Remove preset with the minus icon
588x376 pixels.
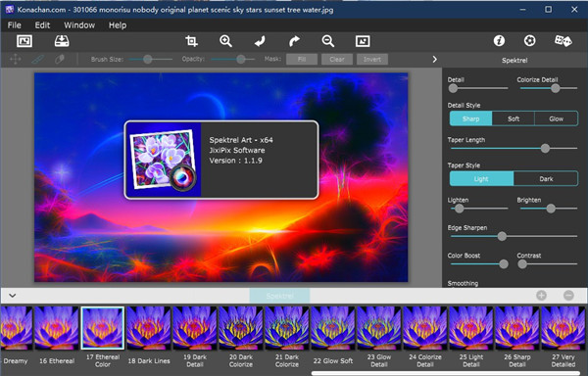568,296
